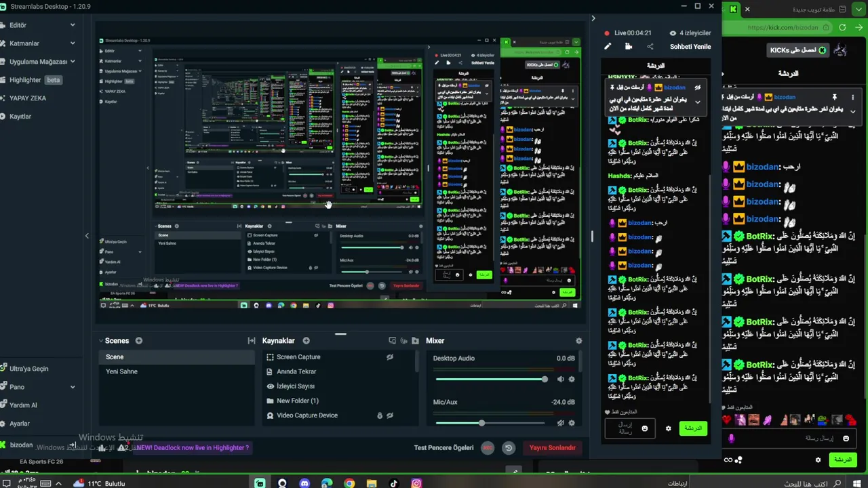Open scene transitions icon beside Scenes
The height and width of the screenshot is (488, 868).
(252, 341)
